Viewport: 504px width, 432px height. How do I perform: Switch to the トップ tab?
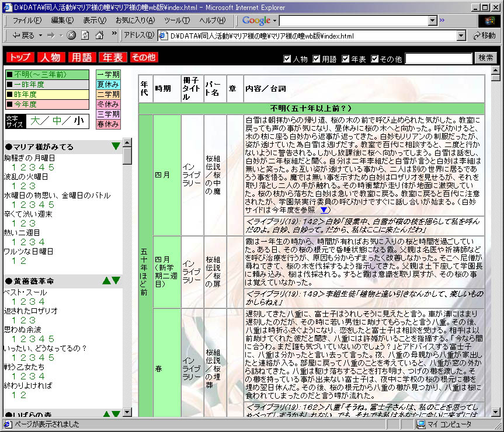[20, 57]
